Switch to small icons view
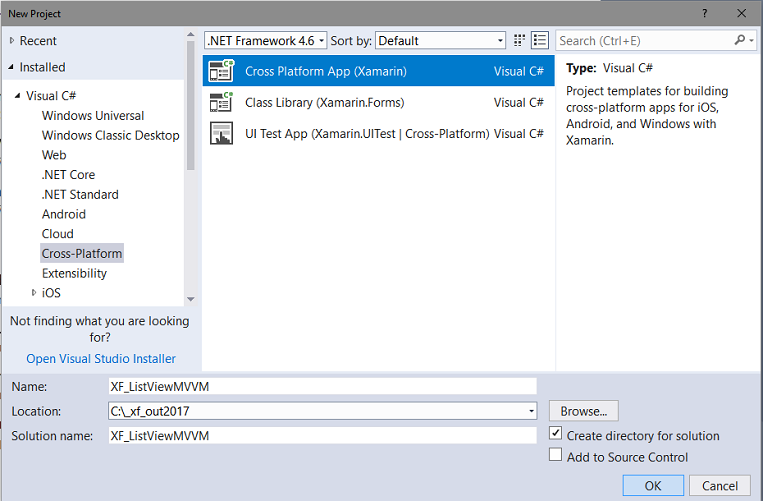Viewport: 763px width, 501px height. point(519,41)
